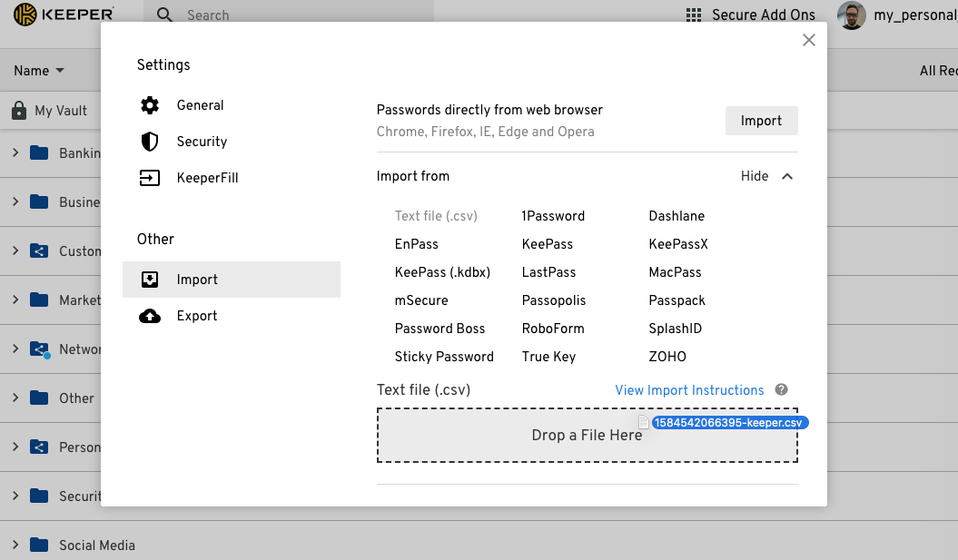Choose Dashlane as import source

[677, 216]
